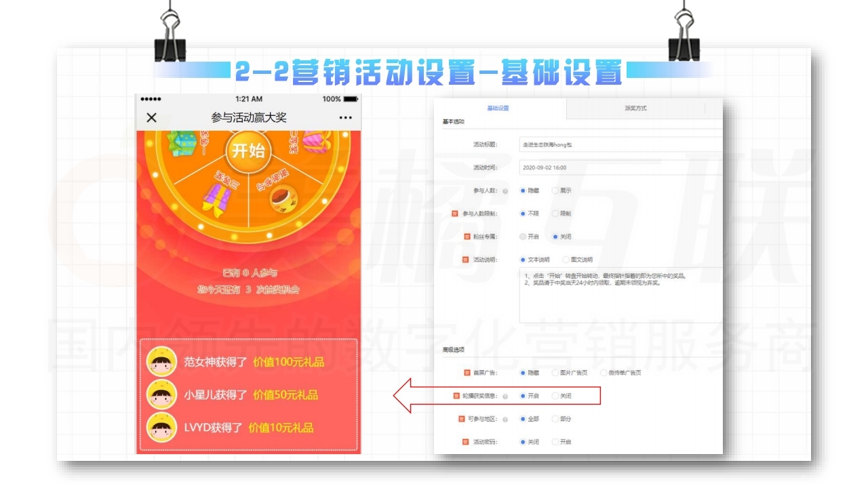868x488 pixels.
Task: Tap the X close icon in phone header
Action: [x=151, y=118]
